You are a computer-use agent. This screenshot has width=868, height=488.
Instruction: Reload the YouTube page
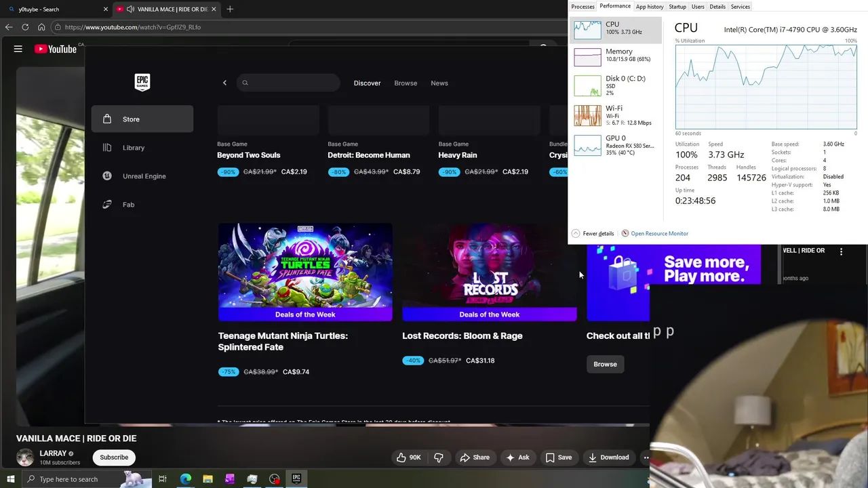(x=25, y=27)
